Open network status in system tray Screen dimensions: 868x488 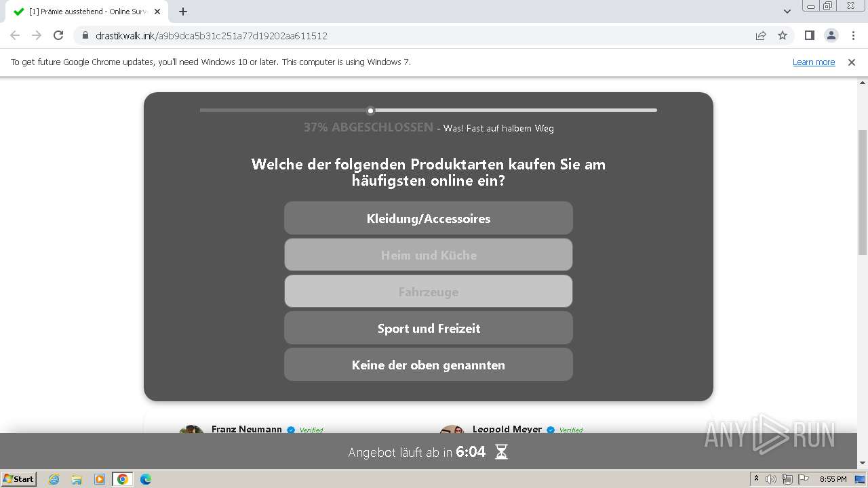(x=787, y=479)
